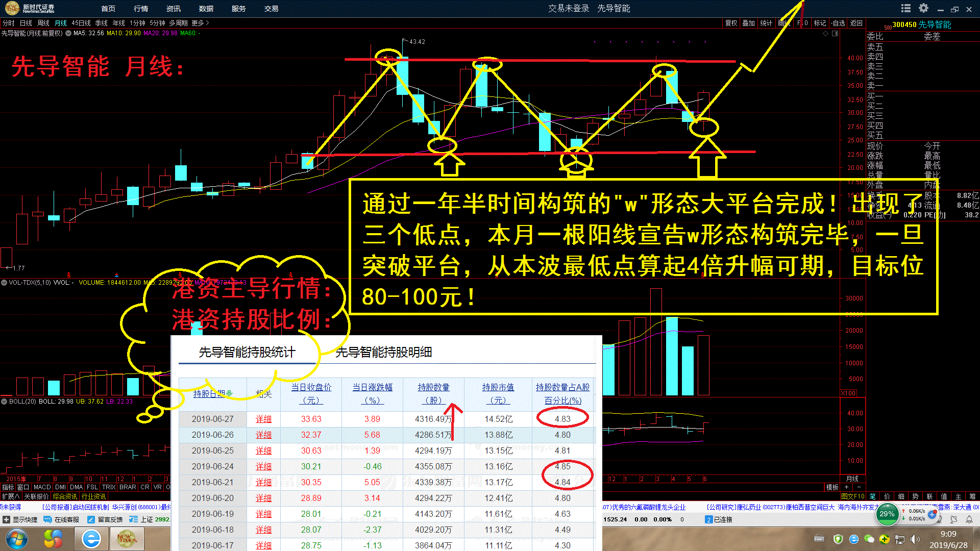The width and height of the screenshot is (980, 551).
Task: Click the blue plus accelerator icon
Action: coord(932,514)
